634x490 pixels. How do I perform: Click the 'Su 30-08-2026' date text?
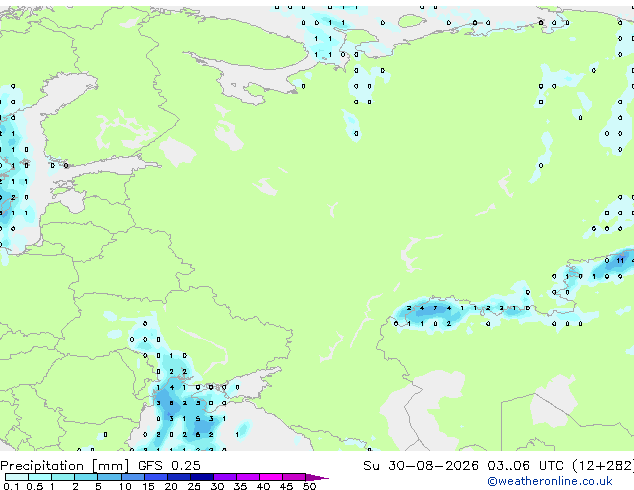click(x=421, y=466)
